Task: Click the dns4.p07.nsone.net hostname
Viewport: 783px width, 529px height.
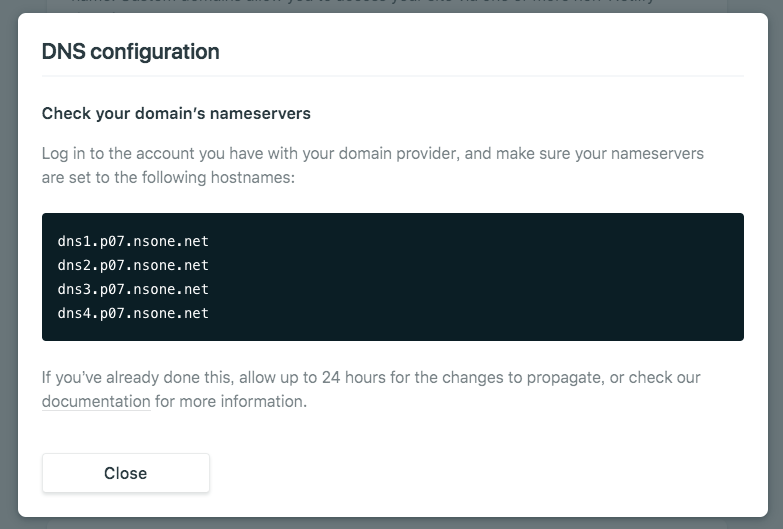Action: point(133,313)
